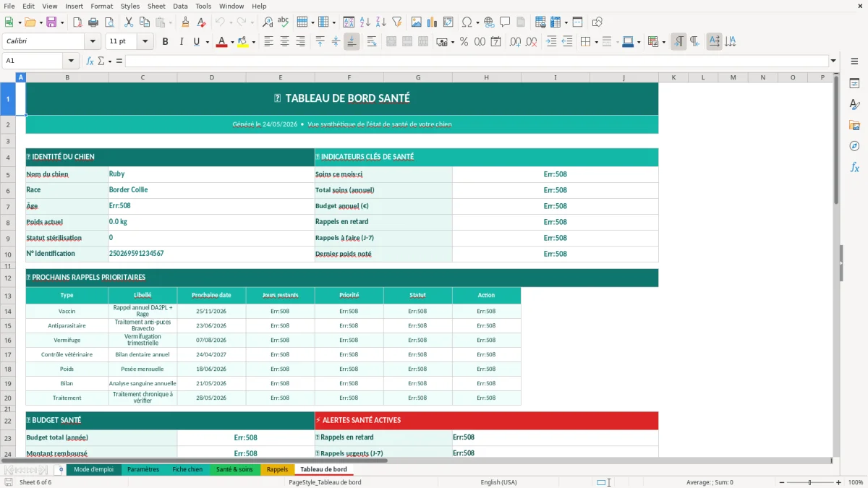
Task: Save the document with the Save icon
Action: tap(51, 22)
